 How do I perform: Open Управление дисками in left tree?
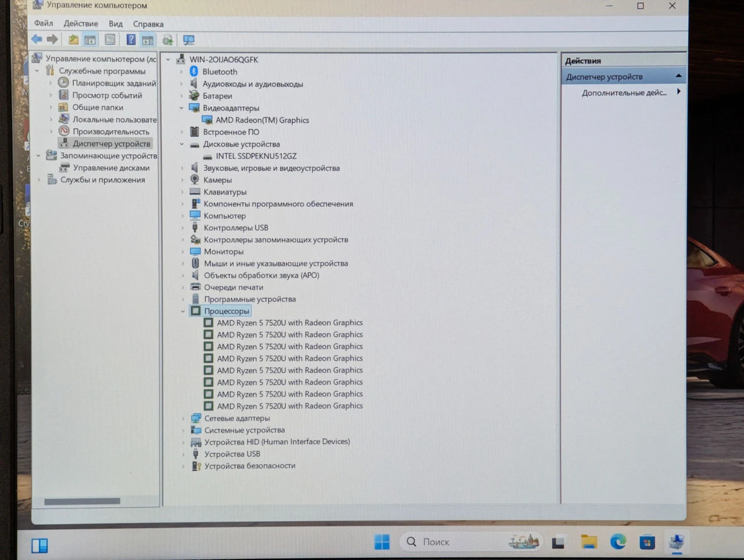[x=112, y=168]
